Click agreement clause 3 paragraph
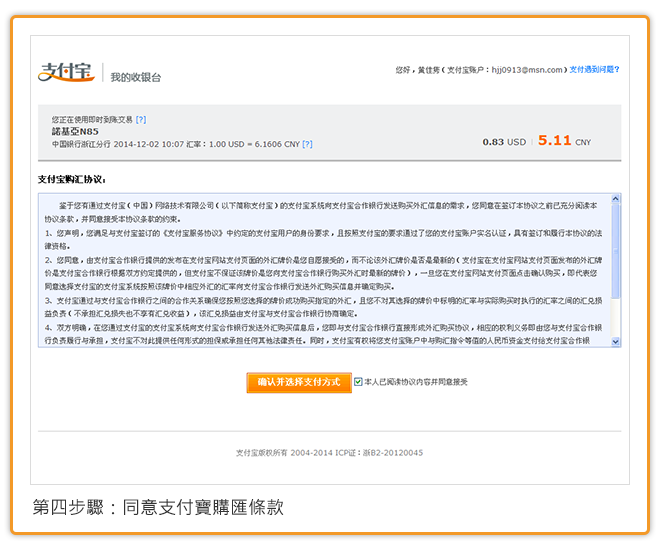 [x=323, y=307]
